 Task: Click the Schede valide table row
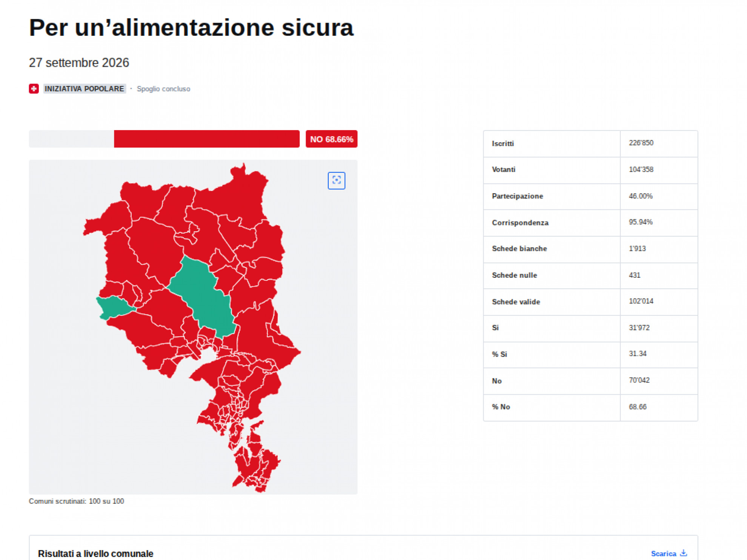tap(590, 302)
